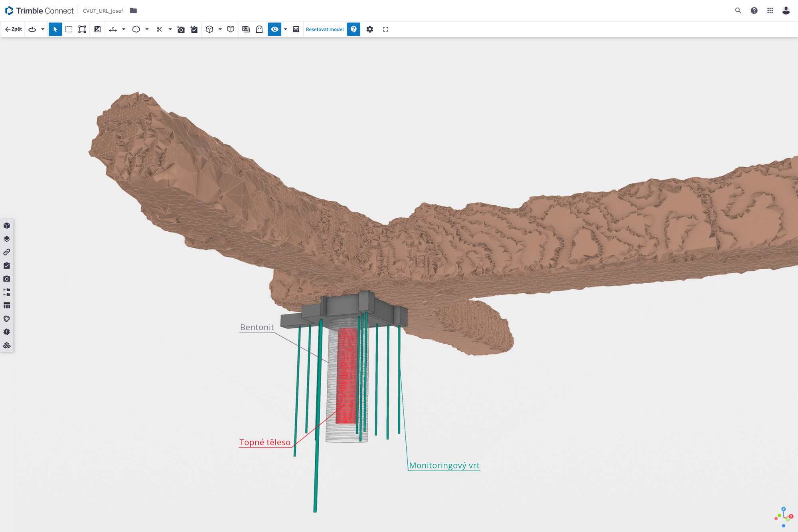Click the XYZ axis orientation gizmo

pyautogui.click(x=784, y=517)
